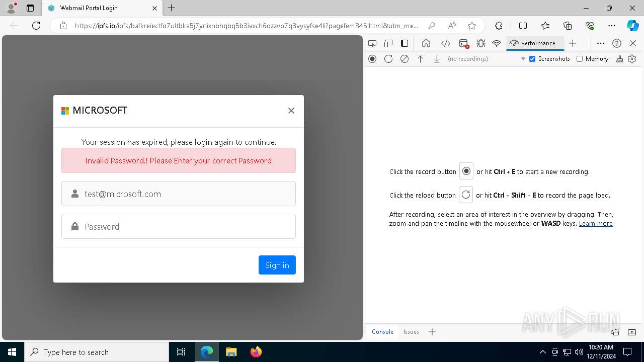644x362 pixels.
Task: Focus the email field showing test@microsoft.com
Action: click(179, 194)
